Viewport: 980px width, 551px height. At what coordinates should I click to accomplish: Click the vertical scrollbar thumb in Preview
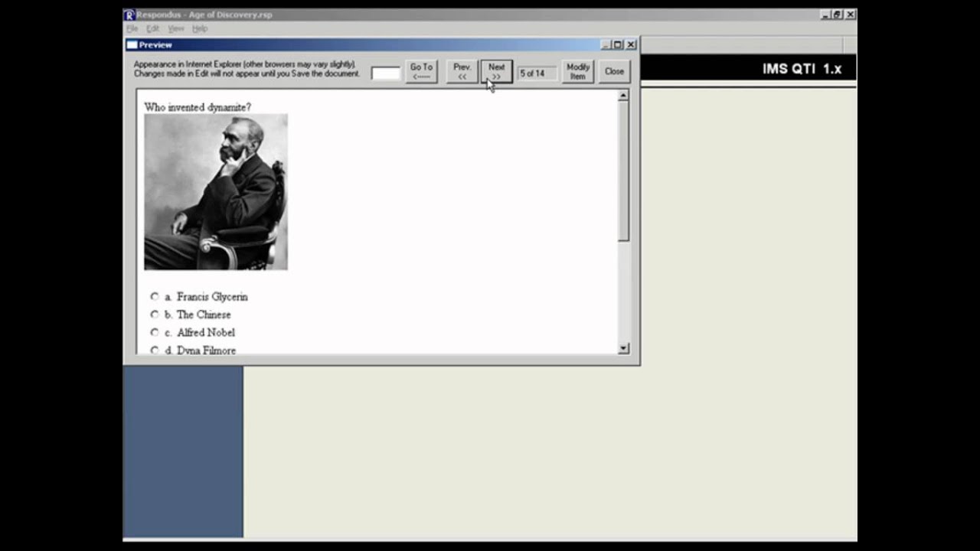[623, 171]
